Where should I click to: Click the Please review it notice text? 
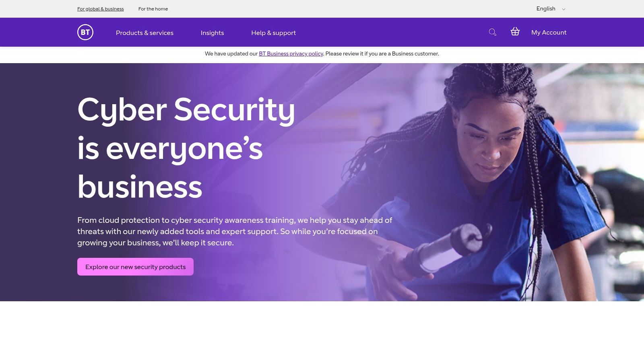pos(382,53)
